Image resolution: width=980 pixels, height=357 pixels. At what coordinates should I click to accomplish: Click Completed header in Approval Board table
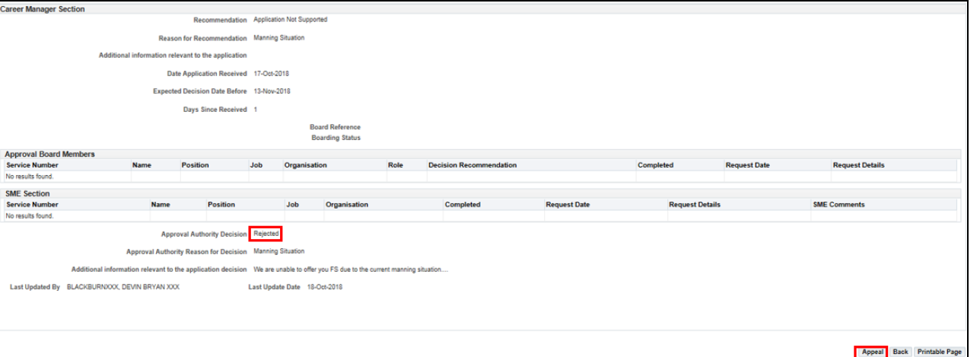(655, 165)
